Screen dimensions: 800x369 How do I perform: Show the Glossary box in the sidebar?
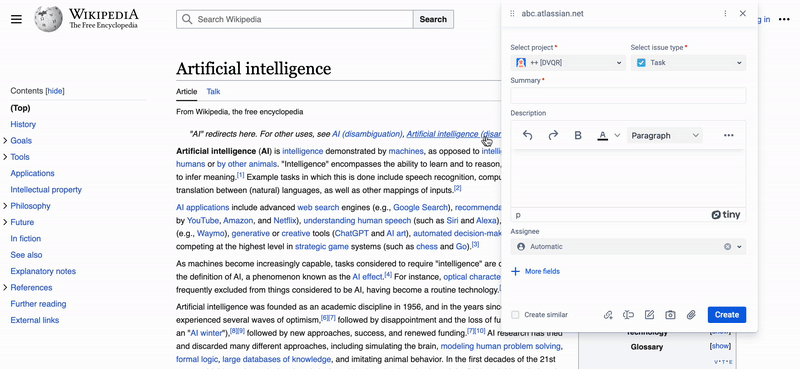(720, 346)
